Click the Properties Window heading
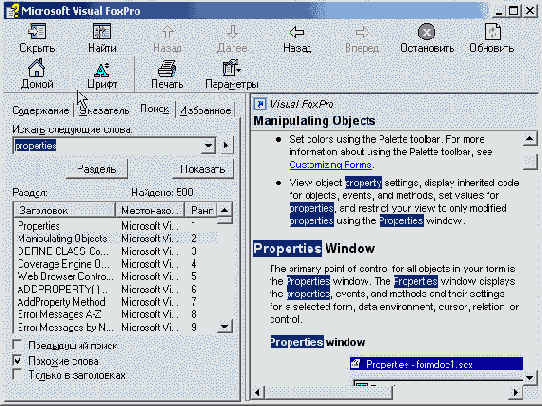The height and width of the screenshot is (406, 542). pos(314,248)
